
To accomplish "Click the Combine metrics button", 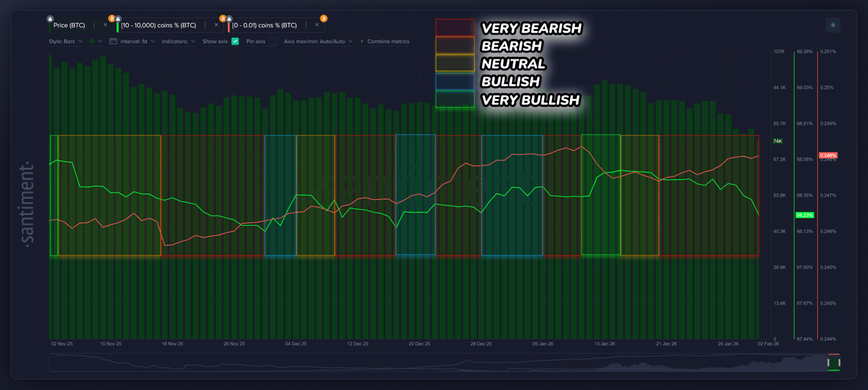I will (x=385, y=41).
